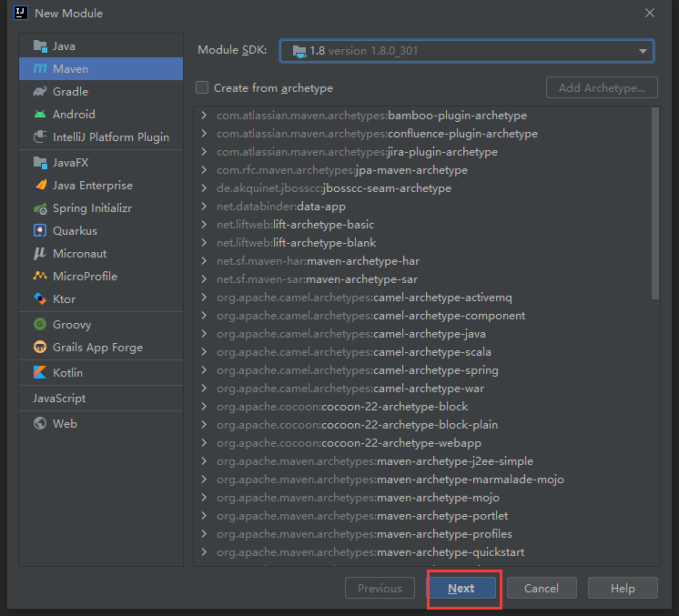Open Help for New Module

coord(623,589)
